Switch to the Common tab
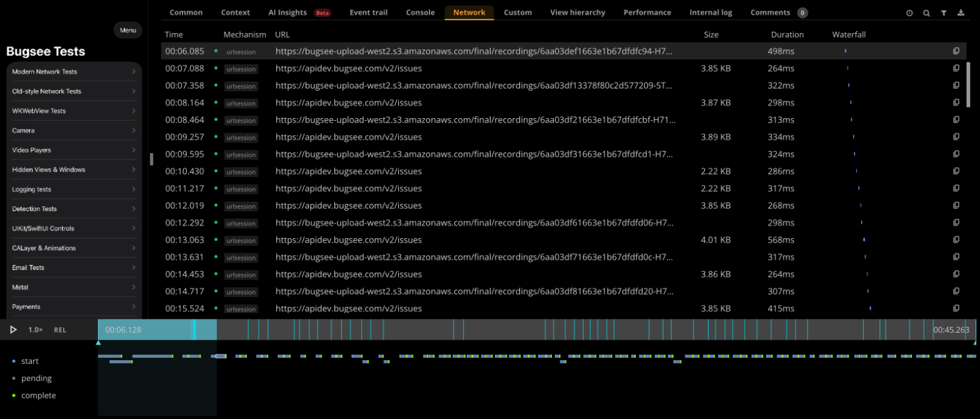The height and width of the screenshot is (419, 980). (186, 13)
